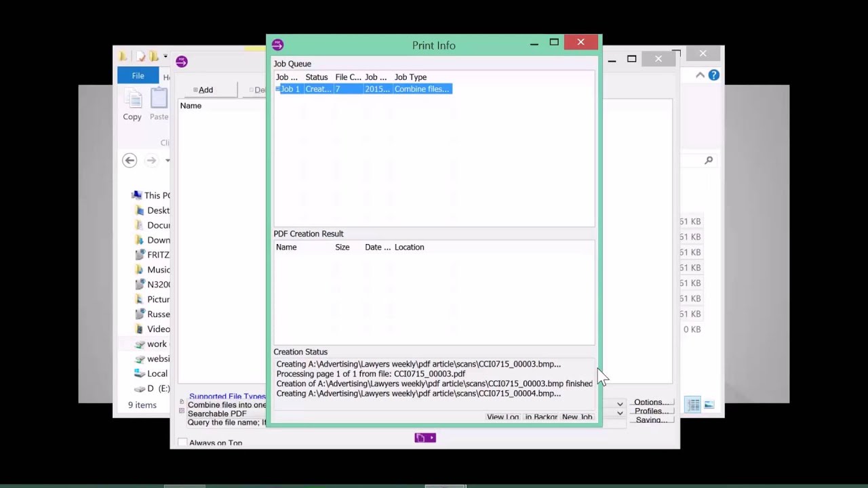Sort by the Status column in Job Queue
This screenshot has width=868, height=488.
317,77
